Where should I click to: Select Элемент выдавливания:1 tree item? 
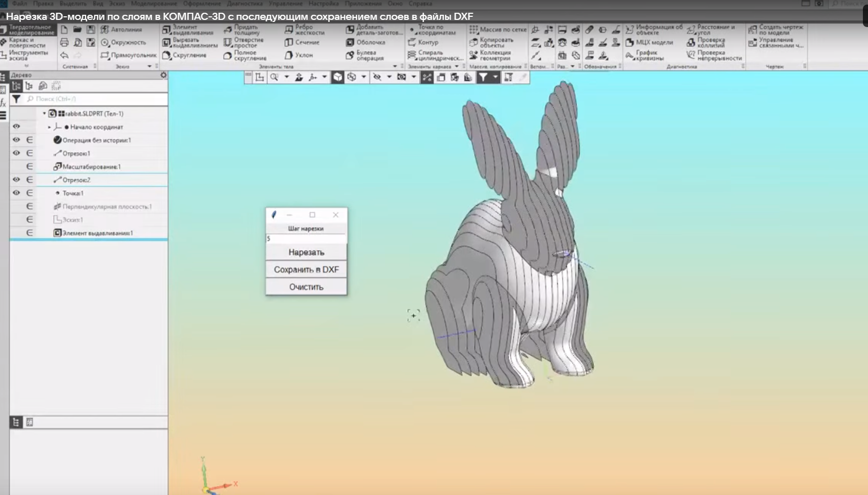point(93,233)
